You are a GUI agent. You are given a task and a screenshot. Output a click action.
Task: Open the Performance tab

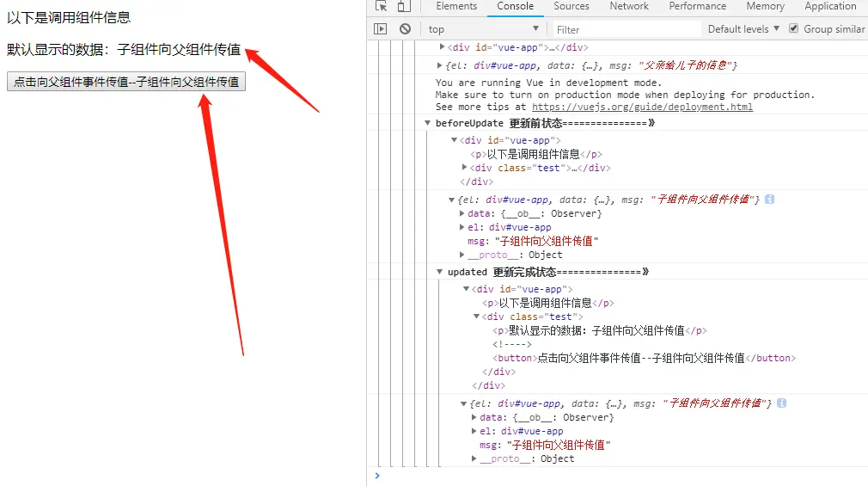[698, 6]
